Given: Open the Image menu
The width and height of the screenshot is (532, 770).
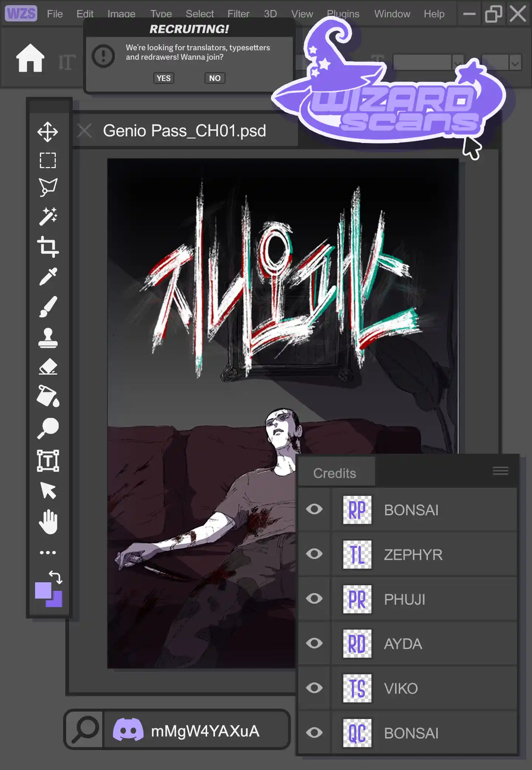Looking at the screenshot, I should coord(121,14).
